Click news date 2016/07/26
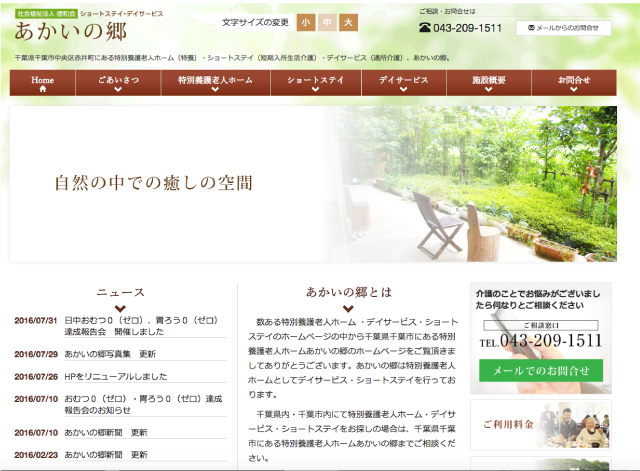Image resolution: width=640 pixels, height=471 pixels. pyautogui.click(x=36, y=376)
